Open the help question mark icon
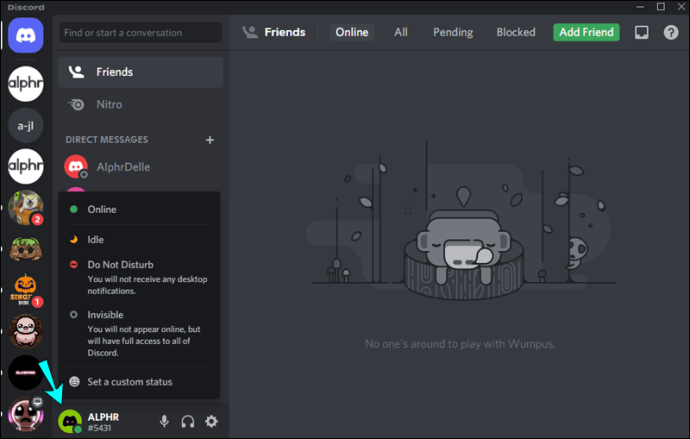 tap(671, 32)
